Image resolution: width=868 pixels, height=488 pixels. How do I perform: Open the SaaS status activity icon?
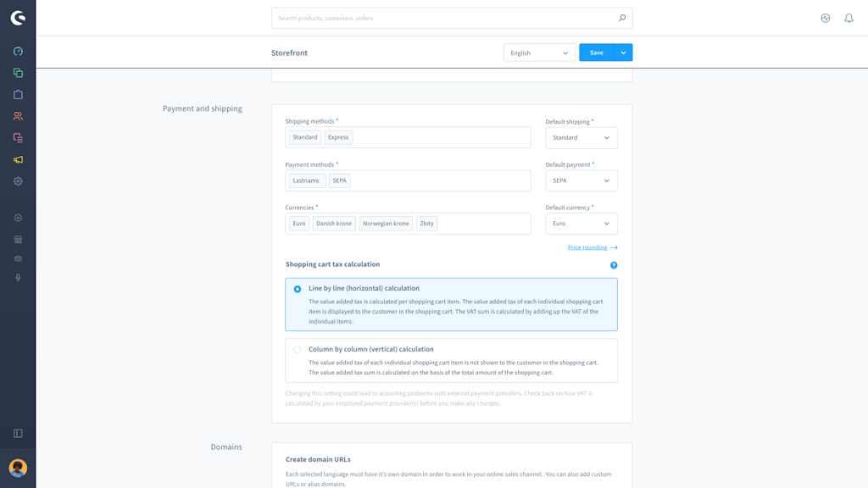point(825,17)
